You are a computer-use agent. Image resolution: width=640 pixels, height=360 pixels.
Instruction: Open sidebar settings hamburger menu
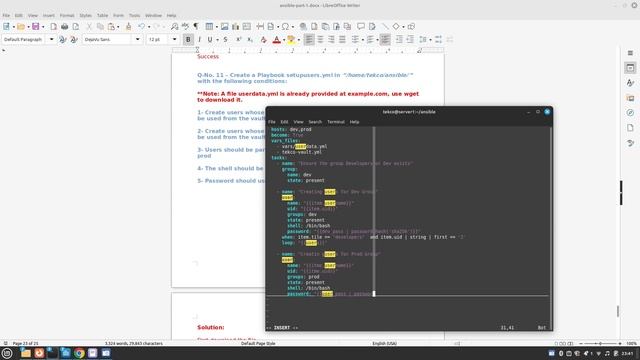630,53
